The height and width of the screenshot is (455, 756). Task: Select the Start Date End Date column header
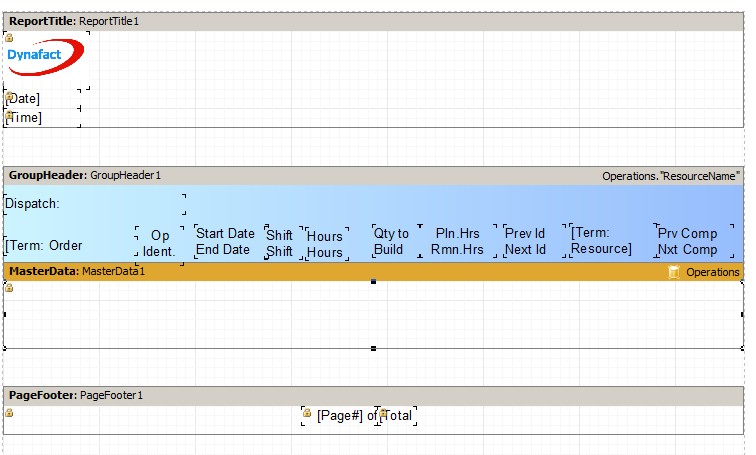pyautogui.click(x=224, y=242)
